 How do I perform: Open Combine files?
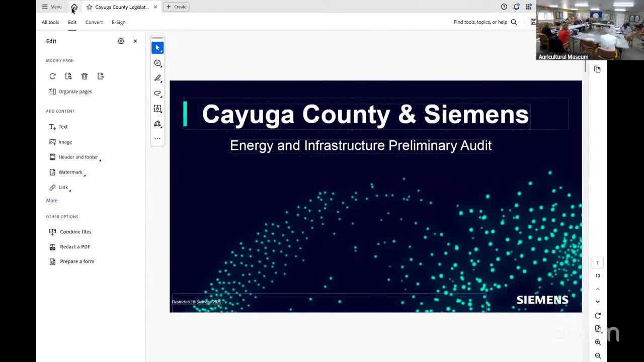[x=70, y=232]
